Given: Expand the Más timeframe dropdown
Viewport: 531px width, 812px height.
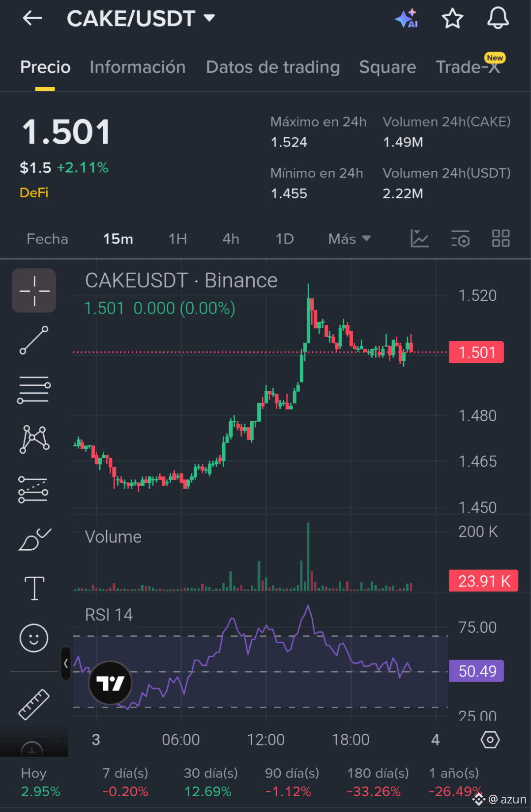Looking at the screenshot, I should point(349,239).
